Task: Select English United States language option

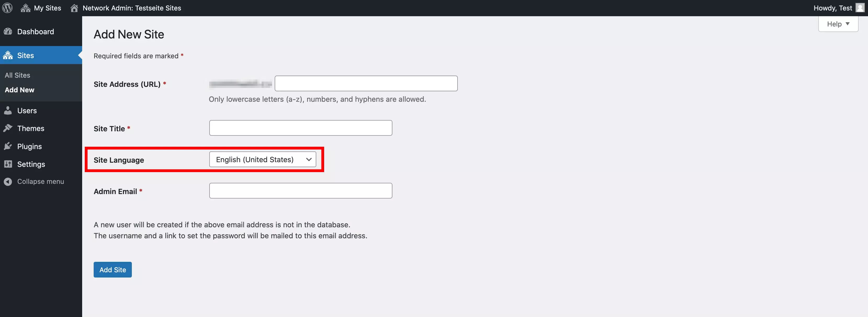Action: (263, 159)
